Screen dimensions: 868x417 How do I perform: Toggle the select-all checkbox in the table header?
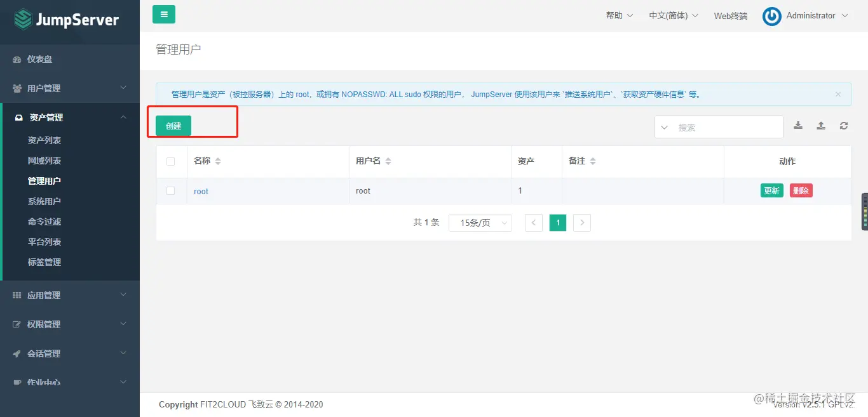tap(171, 161)
